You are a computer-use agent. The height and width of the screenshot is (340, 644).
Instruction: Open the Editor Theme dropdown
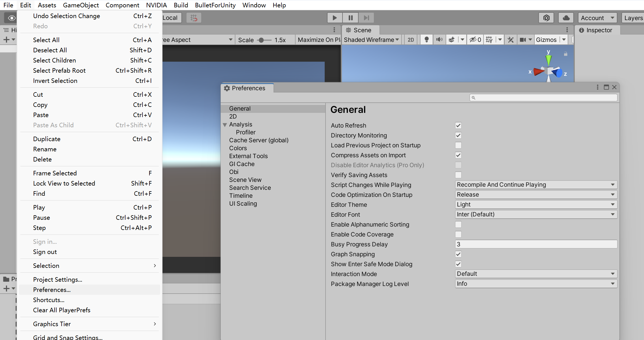point(535,205)
